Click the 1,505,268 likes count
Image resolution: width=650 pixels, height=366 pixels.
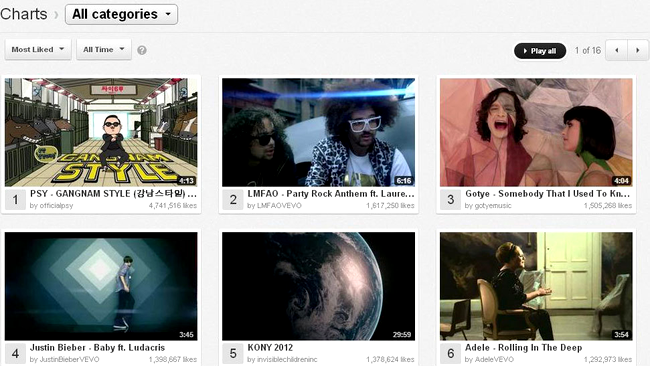point(608,206)
